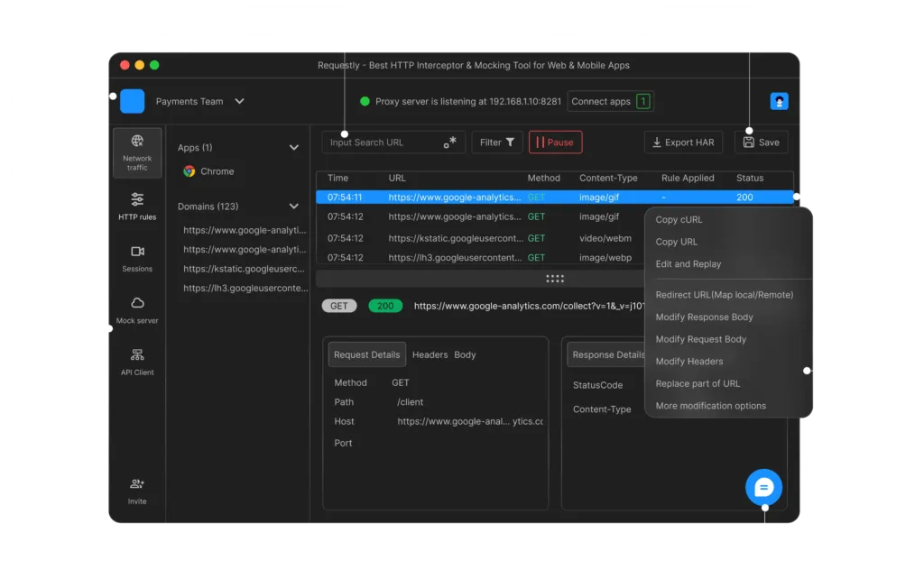Click the Invite icon in the sidebar
Screen dimensions: 924x570
[137, 484]
